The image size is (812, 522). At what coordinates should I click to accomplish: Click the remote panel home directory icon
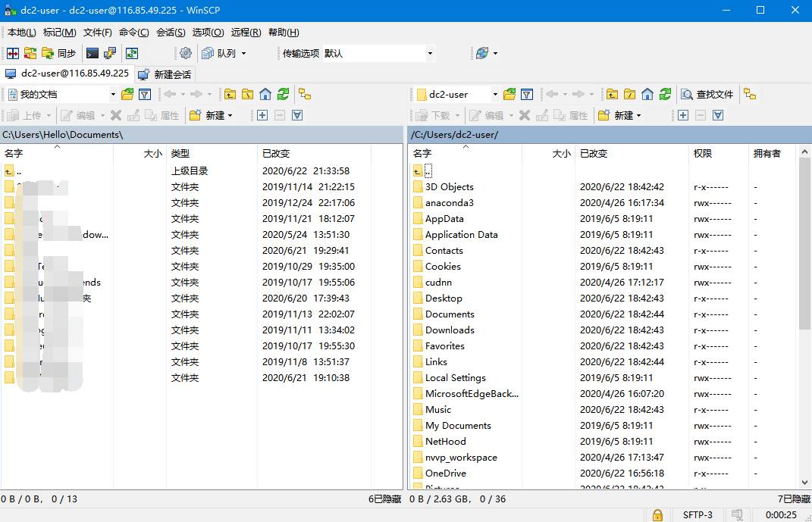[x=647, y=94]
